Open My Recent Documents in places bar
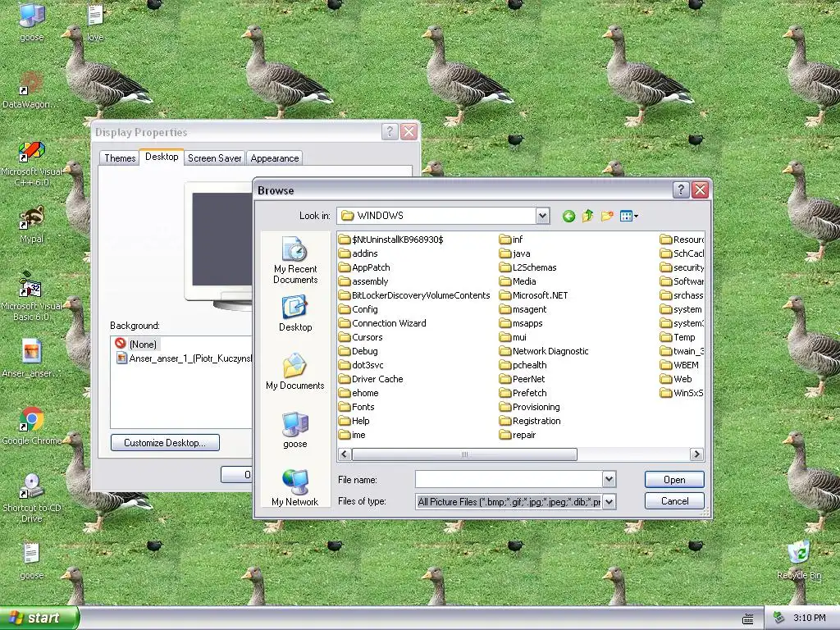The image size is (840, 630). click(295, 260)
